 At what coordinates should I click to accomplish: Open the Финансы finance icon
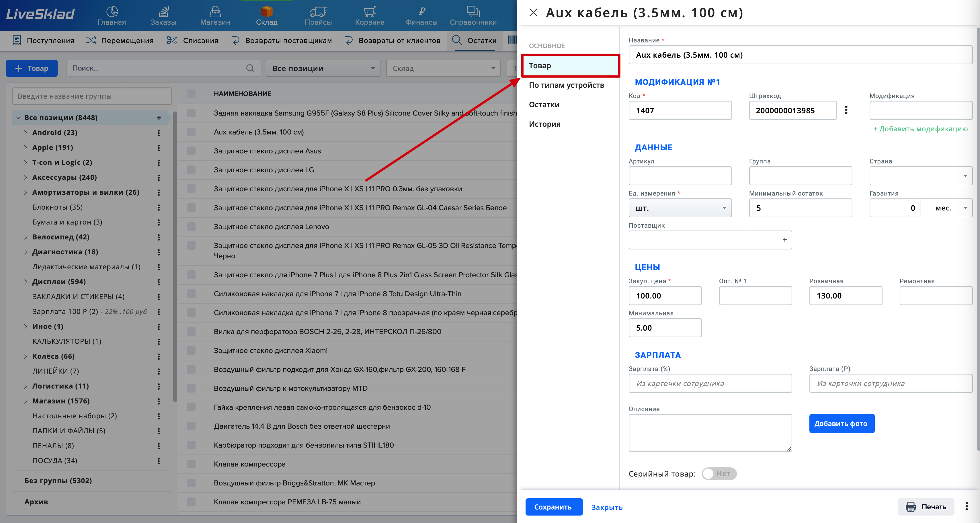(421, 15)
